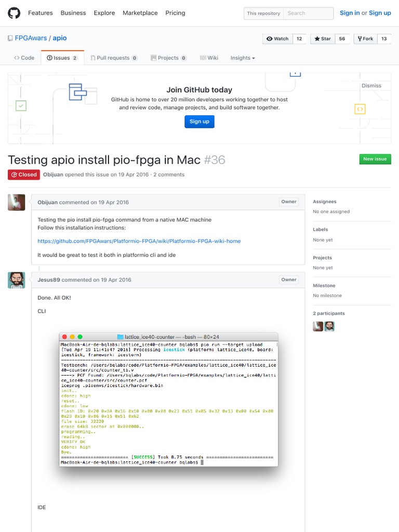399x532 pixels.
Task: Click Obijuan's avatar beside first comment
Action: tap(16, 202)
